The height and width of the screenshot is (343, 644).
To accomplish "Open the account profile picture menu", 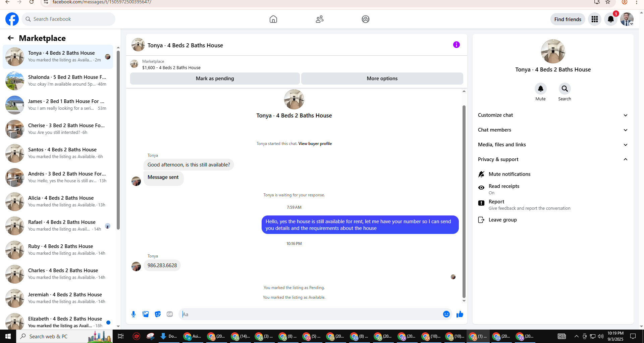I will click(627, 19).
